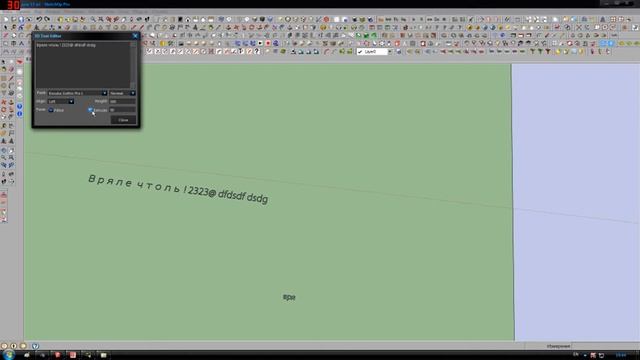Activate the Zoom magnifier in left toolset
Screen dimensions: 640x360
click(4, 157)
